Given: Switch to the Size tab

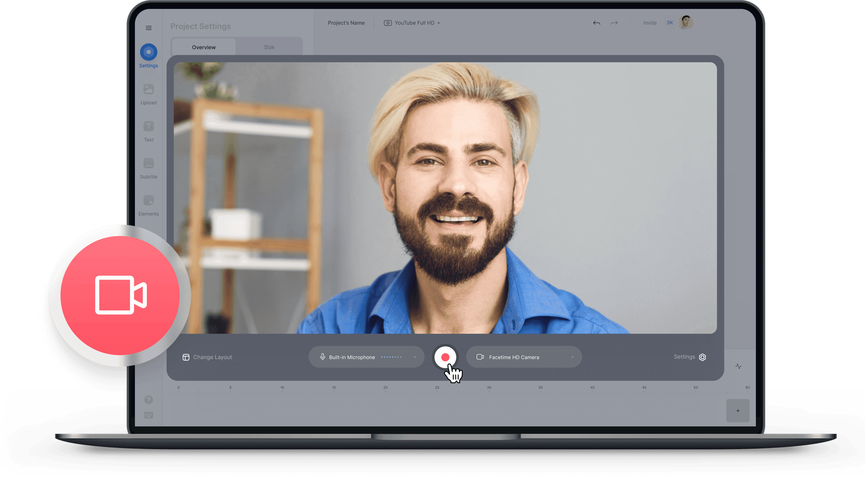Looking at the screenshot, I should tap(269, 47).
